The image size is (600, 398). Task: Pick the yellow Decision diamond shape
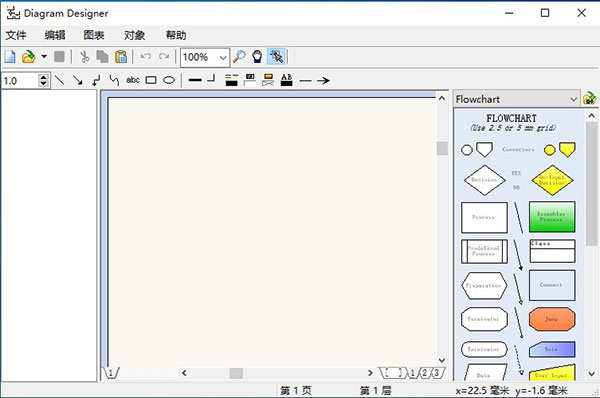pos(552,180)
